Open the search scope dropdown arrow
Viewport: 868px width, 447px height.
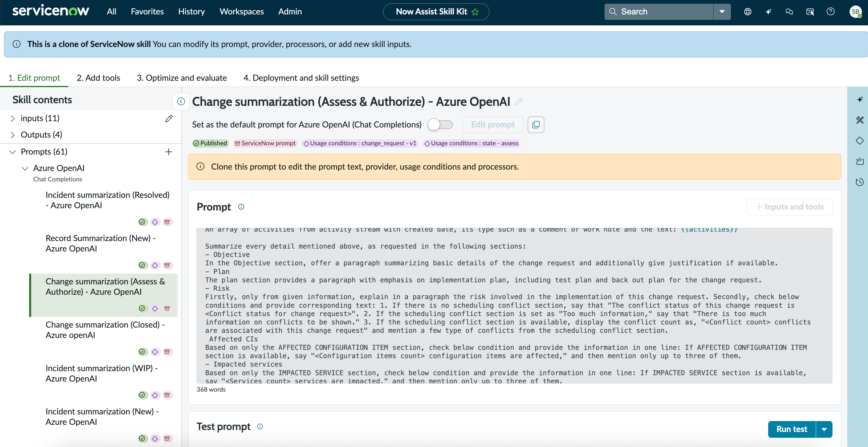(722, 12)
